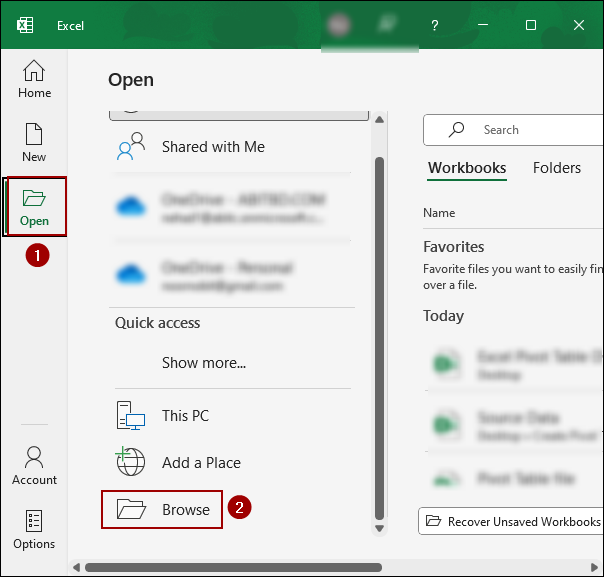Expand Quick access with Show more
The width and height of the screenshot is (604, 577).
pyautogui.click(x=204, y=363)
